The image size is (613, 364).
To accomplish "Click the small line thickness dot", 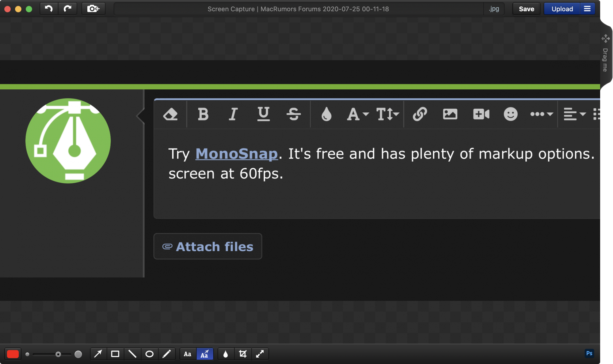I will tap(27, 354).
